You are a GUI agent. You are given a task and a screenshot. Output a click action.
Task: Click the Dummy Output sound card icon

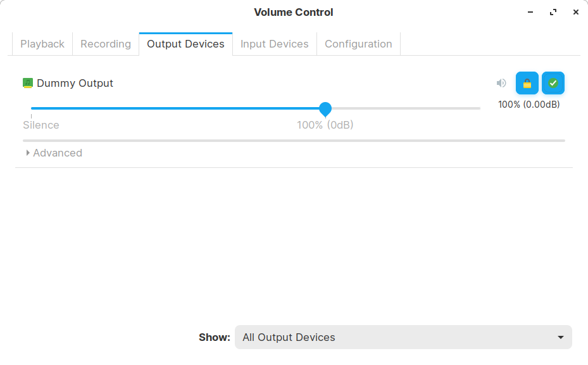pos(28,83)
